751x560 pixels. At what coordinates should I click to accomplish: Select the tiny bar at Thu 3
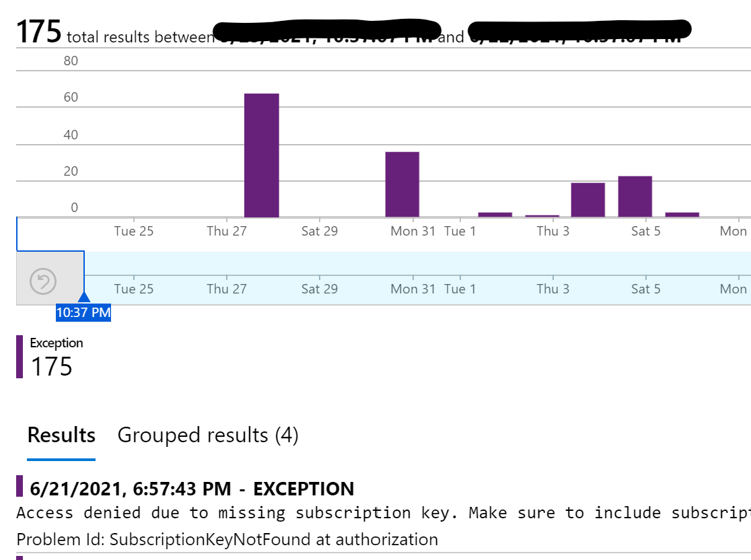pos(542,215)
